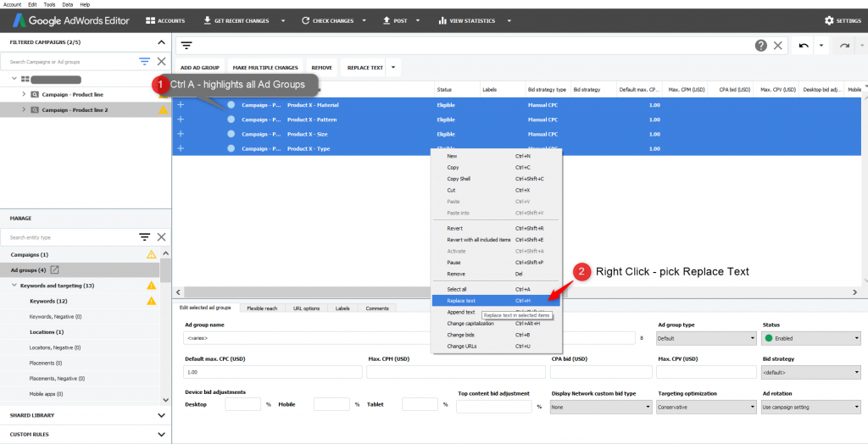Open Status Enabled dropdown

811,338
